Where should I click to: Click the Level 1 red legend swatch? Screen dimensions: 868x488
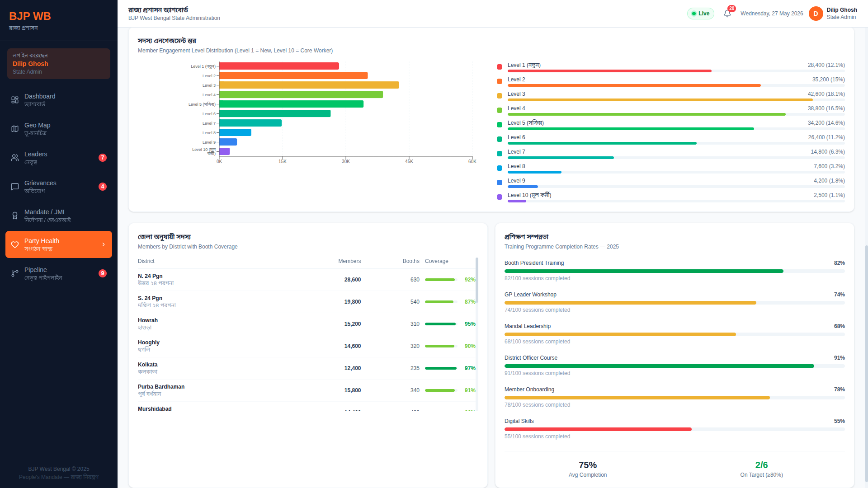(x=500, y=67)
